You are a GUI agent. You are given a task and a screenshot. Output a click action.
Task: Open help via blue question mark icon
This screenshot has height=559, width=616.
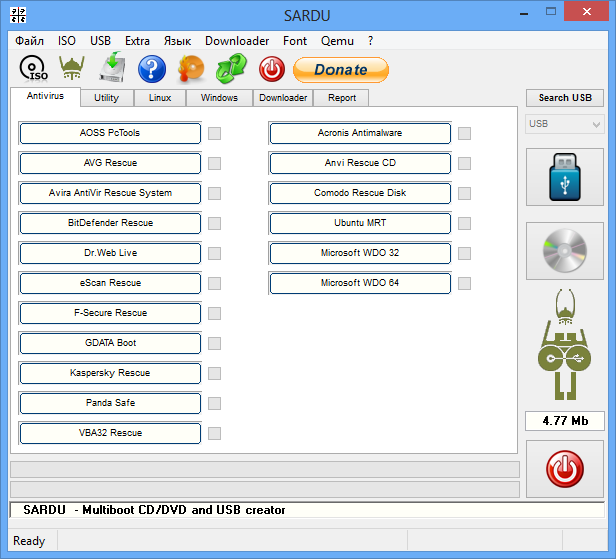click(x=152, y=69)
